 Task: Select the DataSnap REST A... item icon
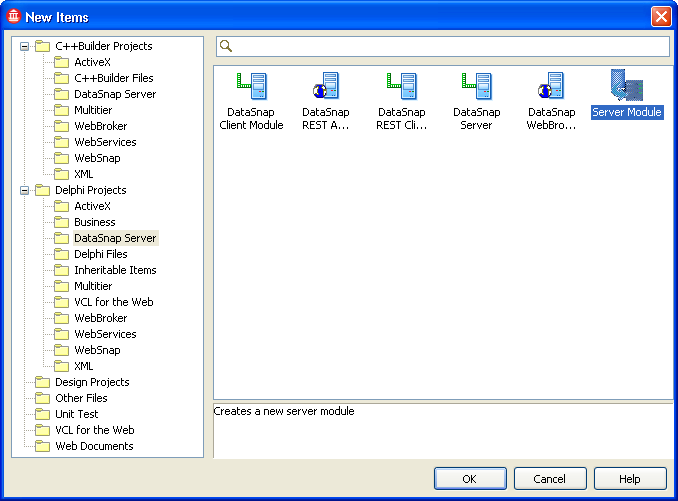point(326,86)
